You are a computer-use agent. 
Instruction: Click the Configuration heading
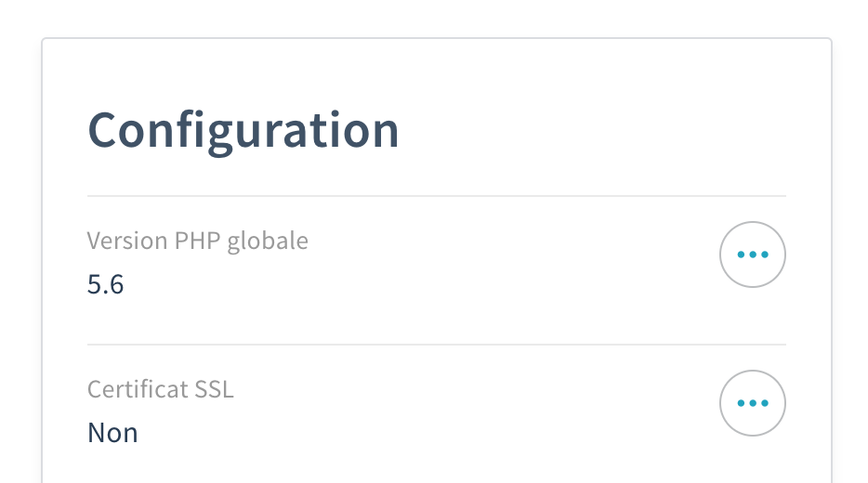tap(243, 130)
